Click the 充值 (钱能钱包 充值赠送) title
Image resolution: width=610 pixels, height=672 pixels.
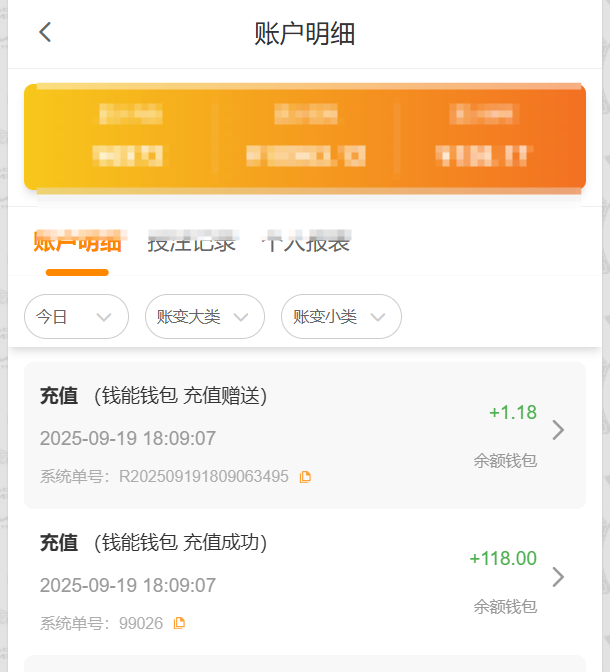[x=153, y=396]
